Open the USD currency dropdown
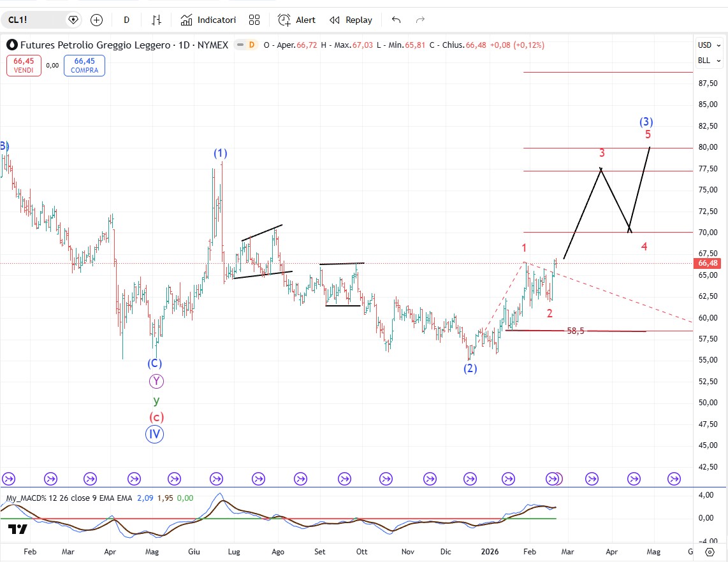The height and width of the screenshot is (562, 728). click(708, 45)
